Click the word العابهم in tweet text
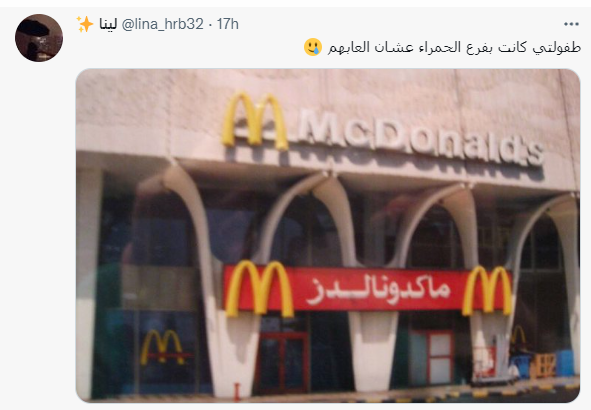Screen dimensions: 591x410 click(x=349, y=48)
